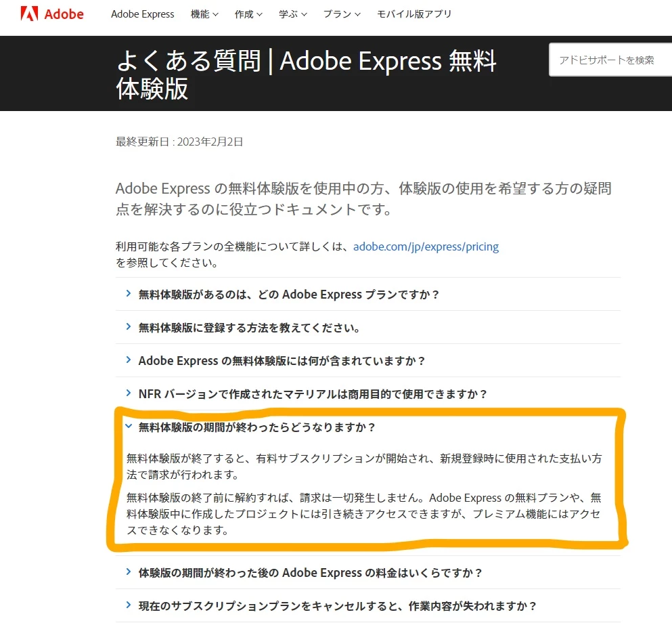
Task: Click the page title よくある質問 heading
Action: (x=306, y=74)
